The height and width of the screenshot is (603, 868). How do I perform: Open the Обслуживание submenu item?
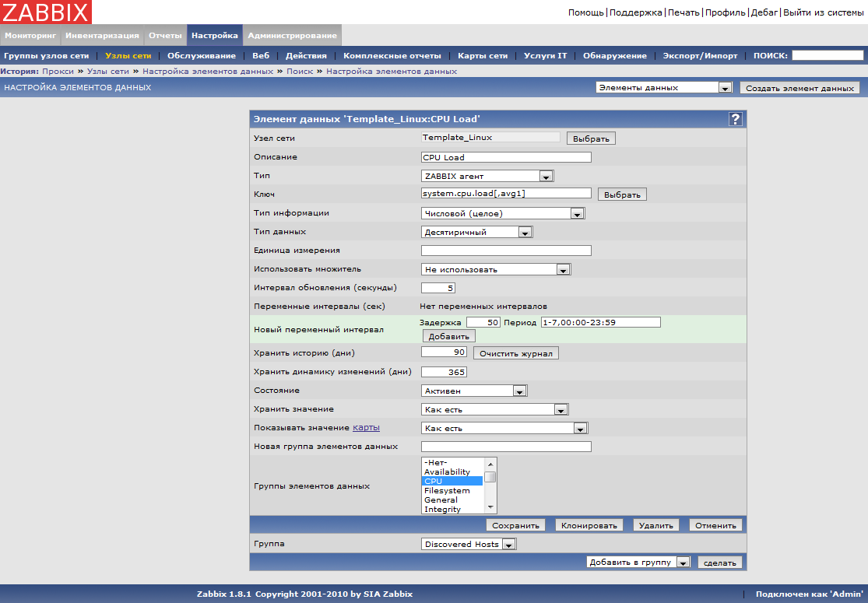click(202, 56)
